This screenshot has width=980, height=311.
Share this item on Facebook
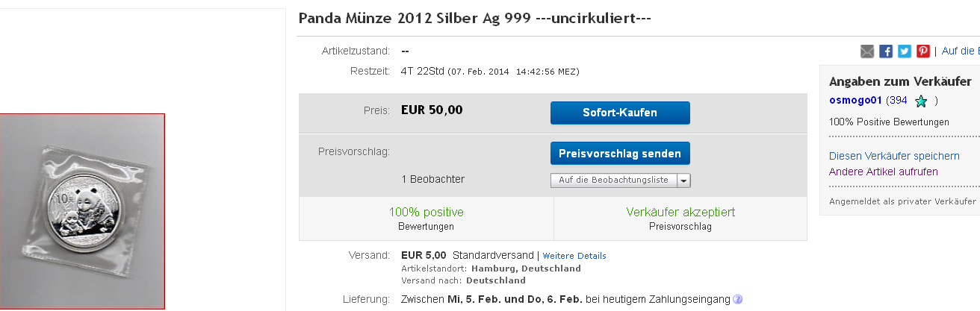(886, 51)
